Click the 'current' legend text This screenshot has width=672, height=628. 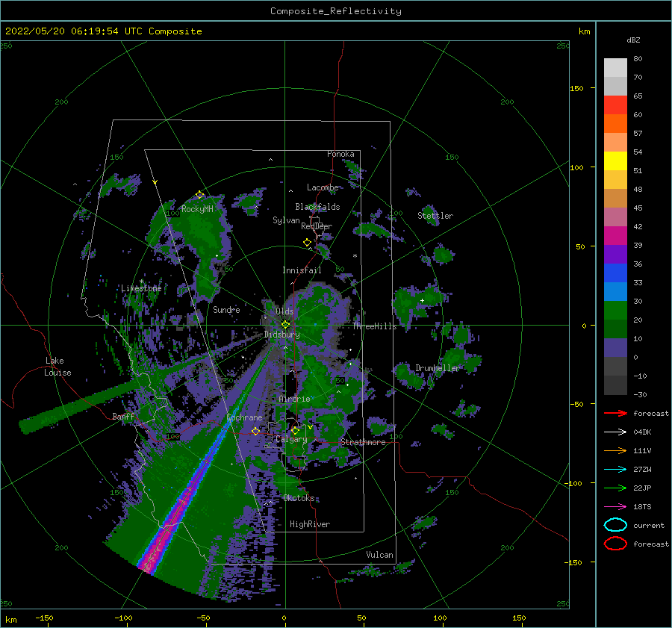coord(649,525)
